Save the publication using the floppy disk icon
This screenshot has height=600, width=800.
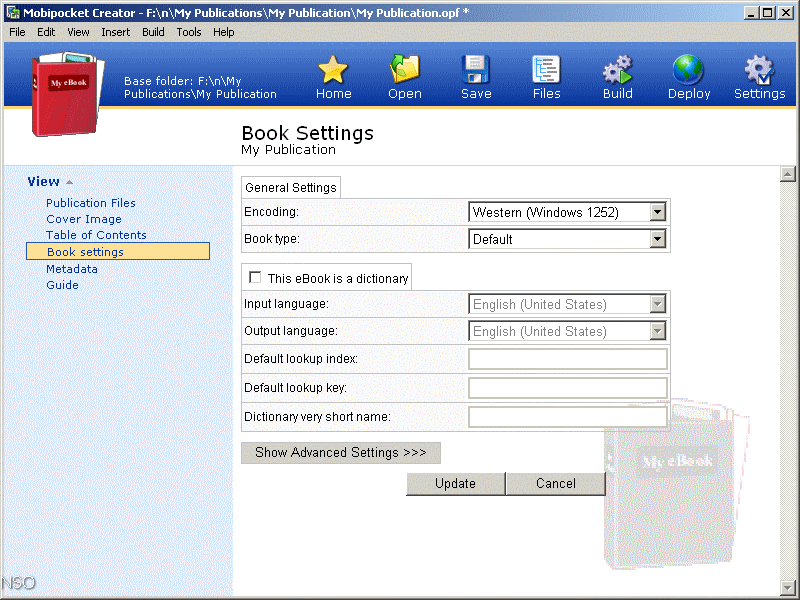[476, 69]
